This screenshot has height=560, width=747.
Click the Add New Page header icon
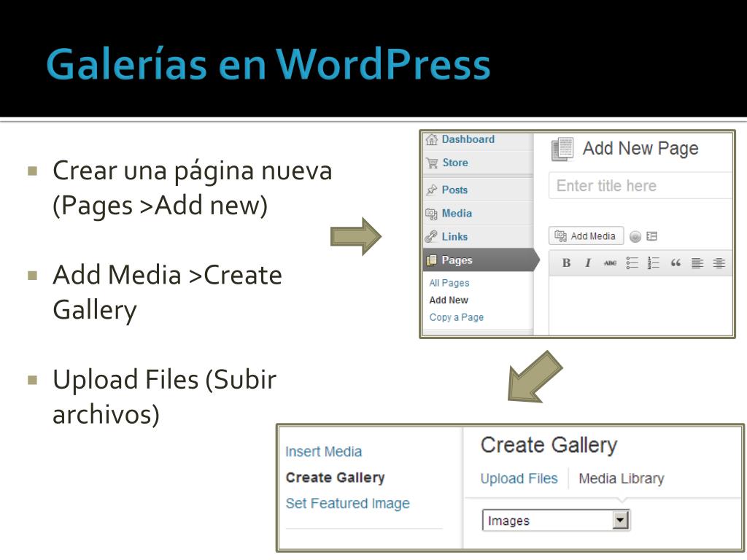(x=562, y=149)
